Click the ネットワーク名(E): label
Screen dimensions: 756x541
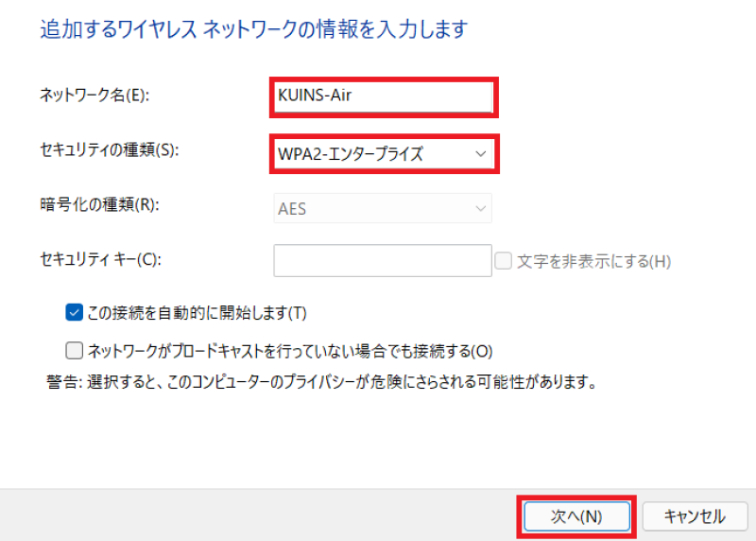pos(94,96)
